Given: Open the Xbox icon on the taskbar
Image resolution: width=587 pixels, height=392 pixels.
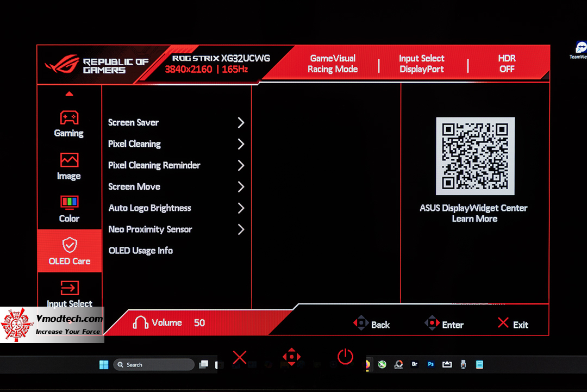Looking at the screenshot, I should tap(382, 364).
